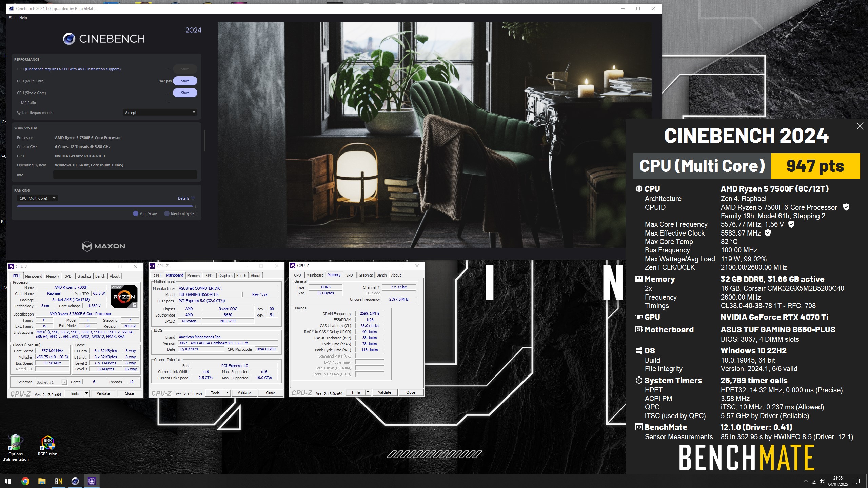This screenshot has width=868, height=488.
Task: Open Tools dropdown arrow in Memory window
Action: point(368,392)
